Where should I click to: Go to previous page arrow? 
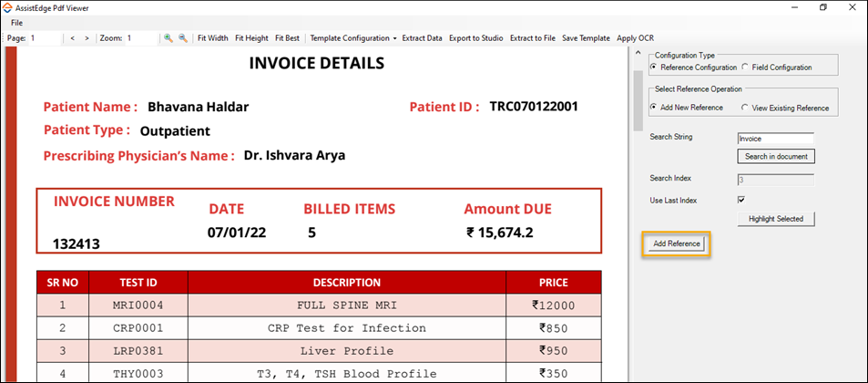click(x=73, y=38)
